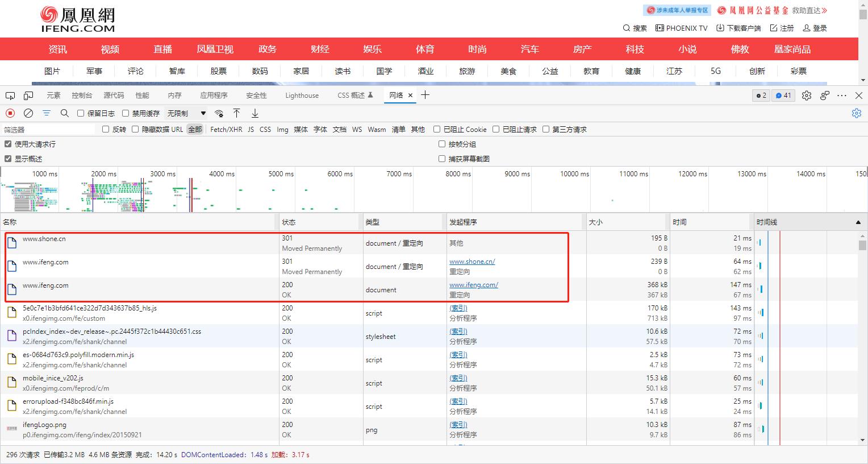The height and width of the screenshot is (464, 868).
Task: Click the stylesheet icon of pcIndex_index css row
Action: click(12, 335)
